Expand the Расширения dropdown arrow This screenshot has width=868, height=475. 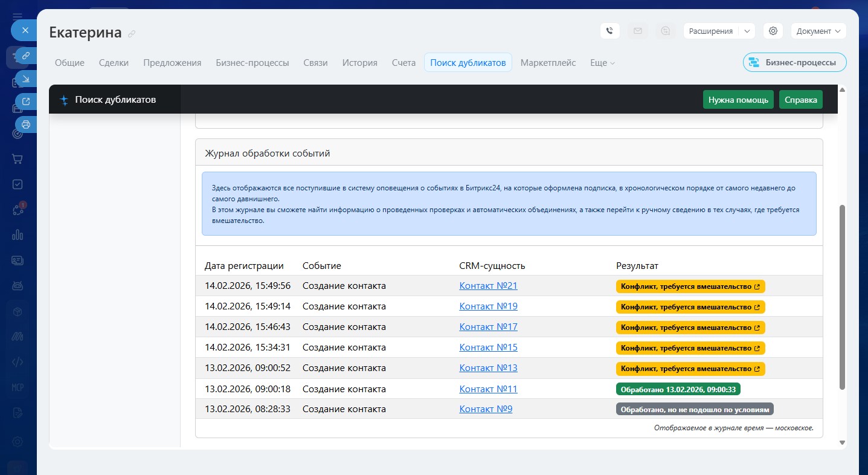747,31
